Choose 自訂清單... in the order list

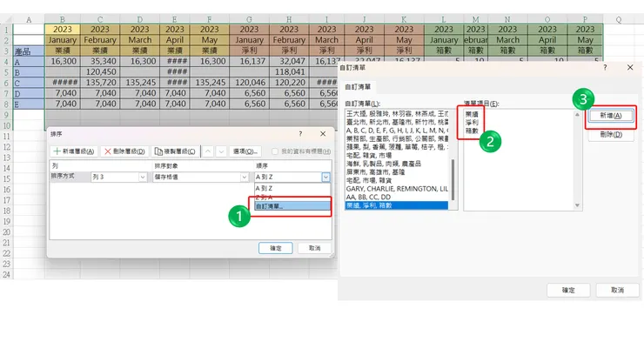[292, 206]
